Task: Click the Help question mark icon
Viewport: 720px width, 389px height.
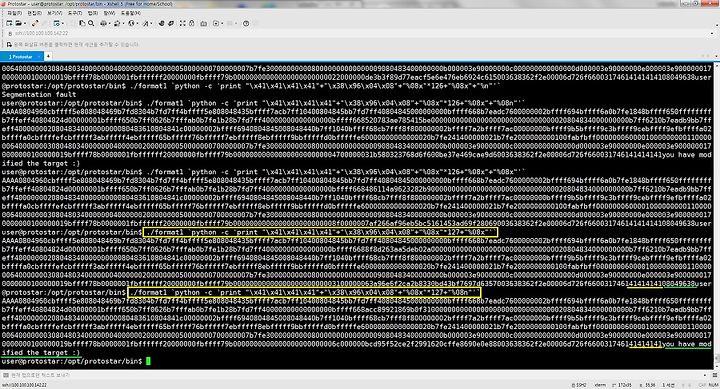Action: [x=246, y=23]
